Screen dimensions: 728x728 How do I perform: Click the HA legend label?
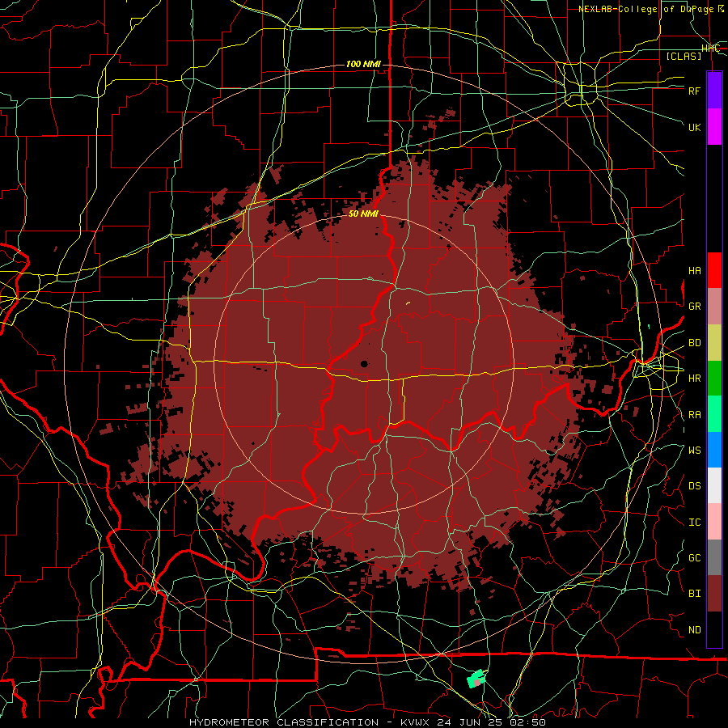click(x=694, y=271)
